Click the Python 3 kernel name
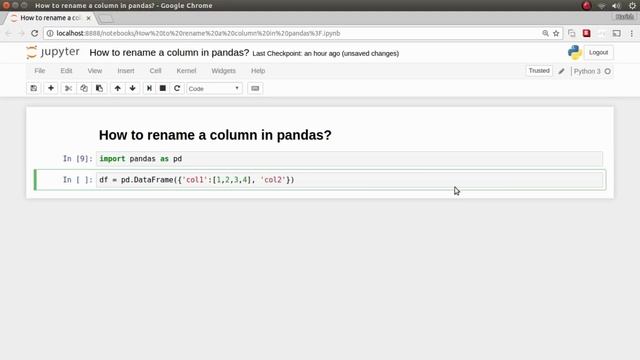The height and width of the screenshot is (360, 640). click(x=587, y=71)
